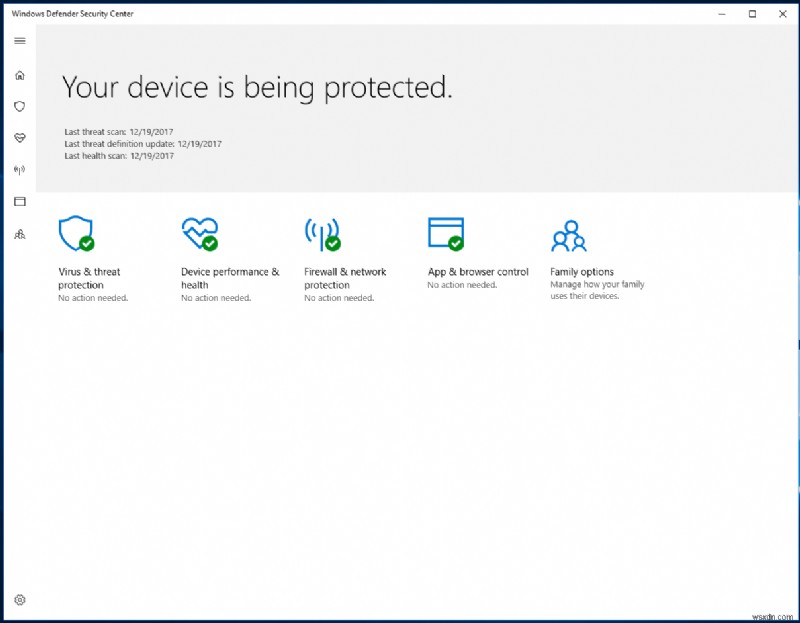This screenshot has width=800, height=623.
Task: Open Virus & threat protection from sidebar shield icon
Action: click(x=18, y=106)
